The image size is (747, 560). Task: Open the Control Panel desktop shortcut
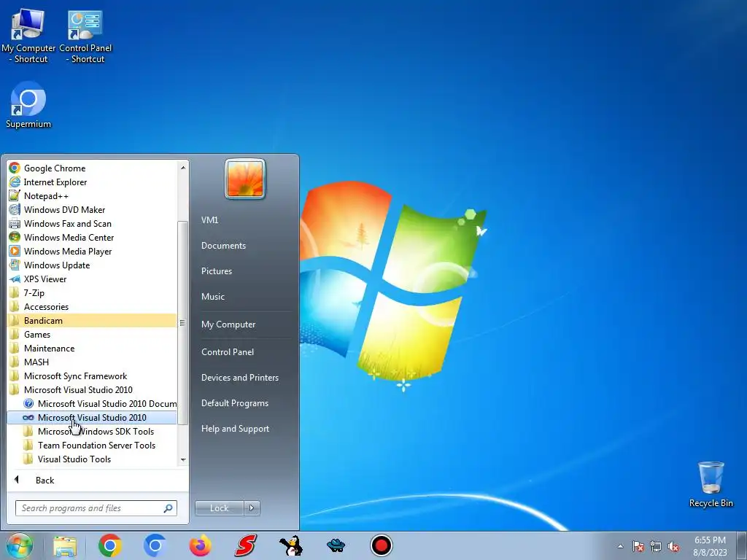pos(85,36)
